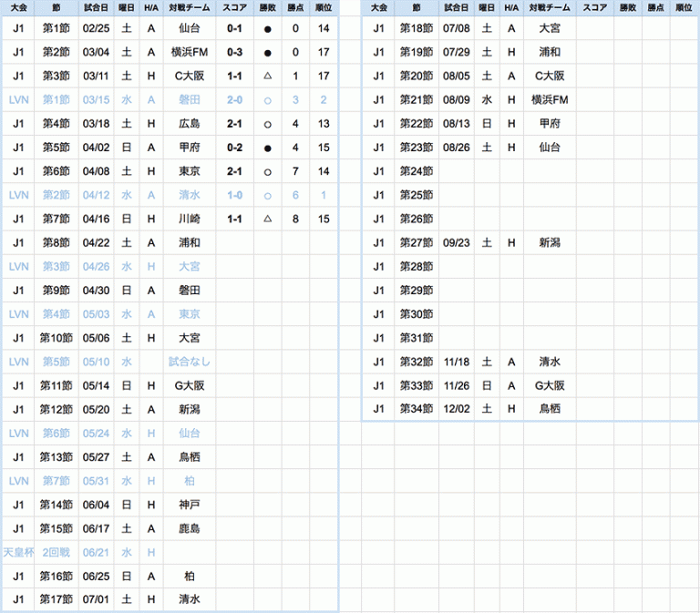Select the 大宮 cell in 第18節 row
Viewport: 700px width, 613px height.
pos(550,28)
